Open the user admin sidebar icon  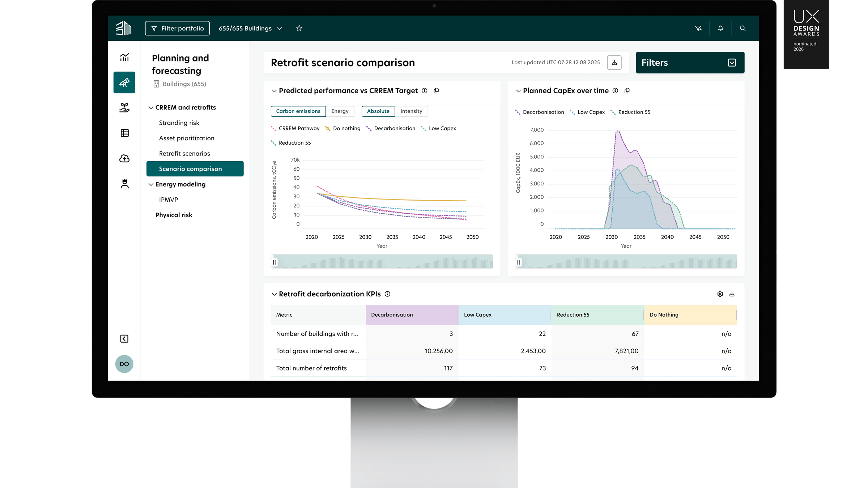pos(124,184)
